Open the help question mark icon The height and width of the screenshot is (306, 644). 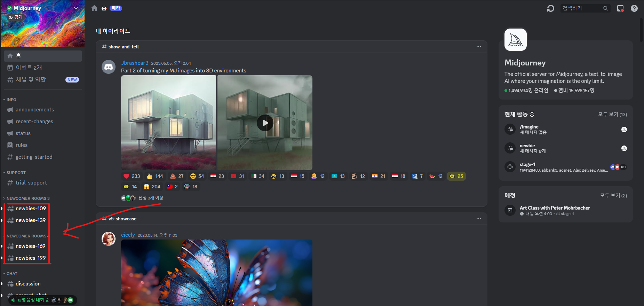[x=634, y=8]
